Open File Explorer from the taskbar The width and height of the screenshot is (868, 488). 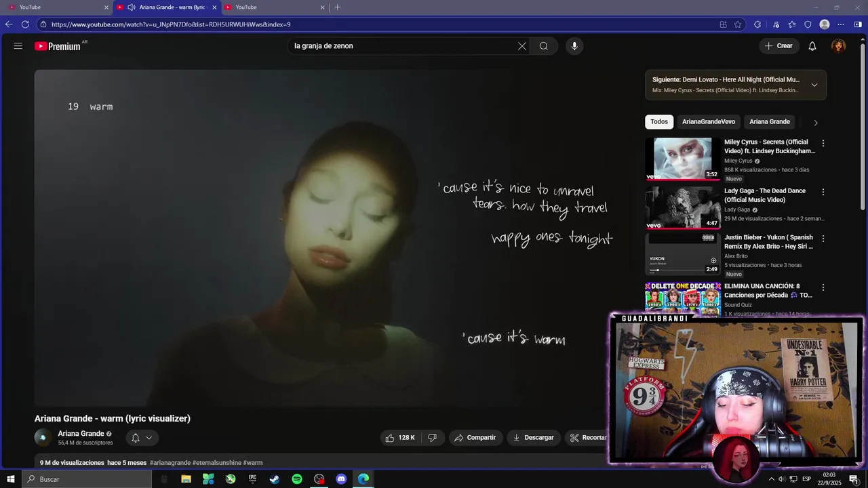coord(186,479)
